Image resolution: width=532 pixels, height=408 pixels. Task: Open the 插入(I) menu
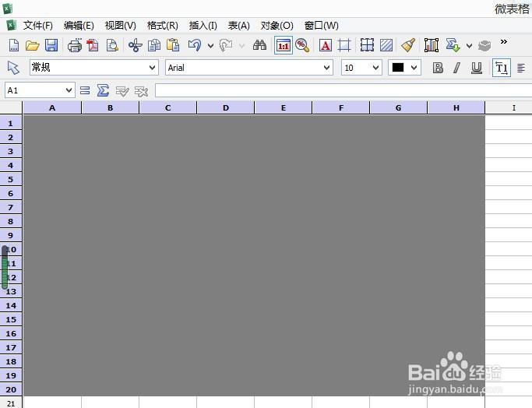point(203,26)
